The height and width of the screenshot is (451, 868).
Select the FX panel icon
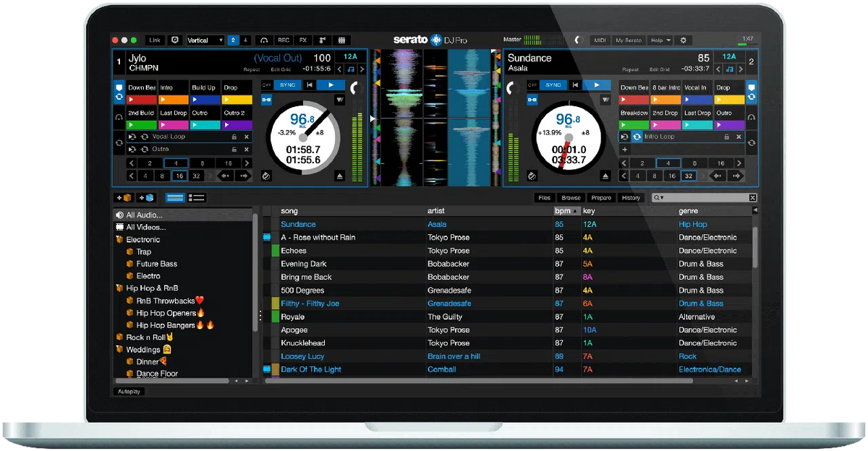tap(303, 40)
